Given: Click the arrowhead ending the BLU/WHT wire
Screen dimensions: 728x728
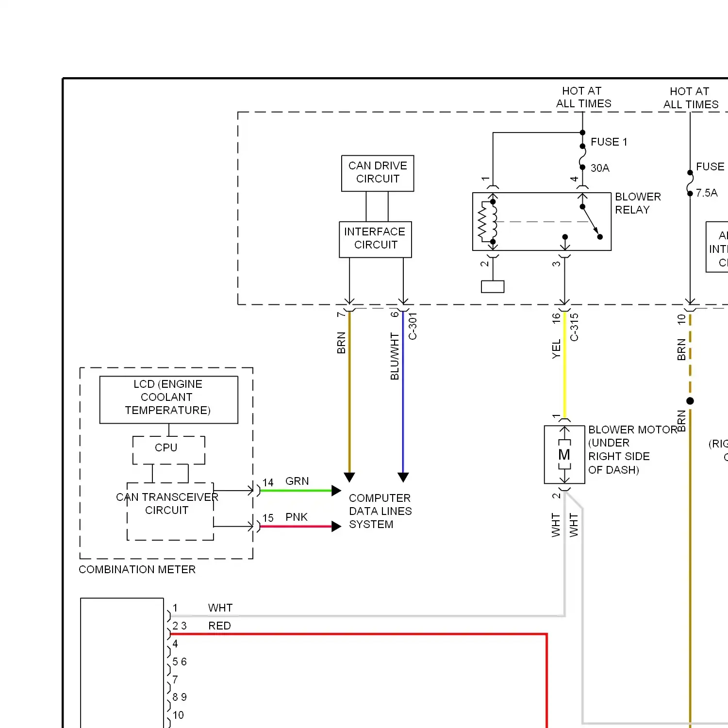Looking at the screenshot, I should [403, 477].
